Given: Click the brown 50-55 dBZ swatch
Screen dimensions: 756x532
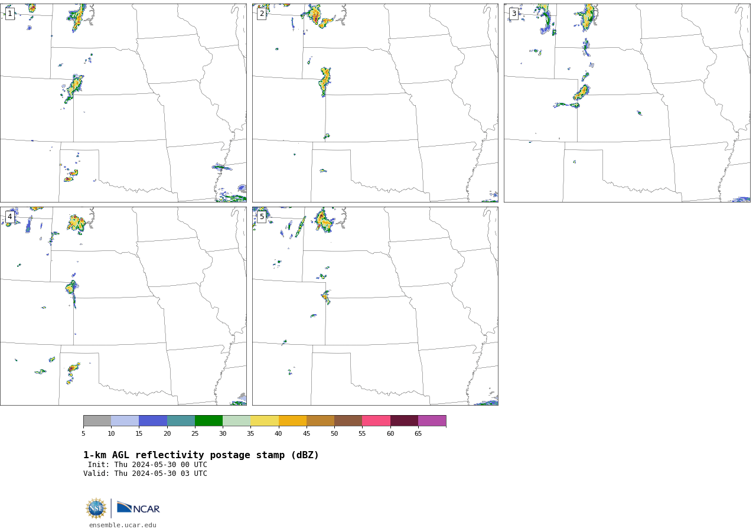Looking at the screenshot, I should point(348,421).
